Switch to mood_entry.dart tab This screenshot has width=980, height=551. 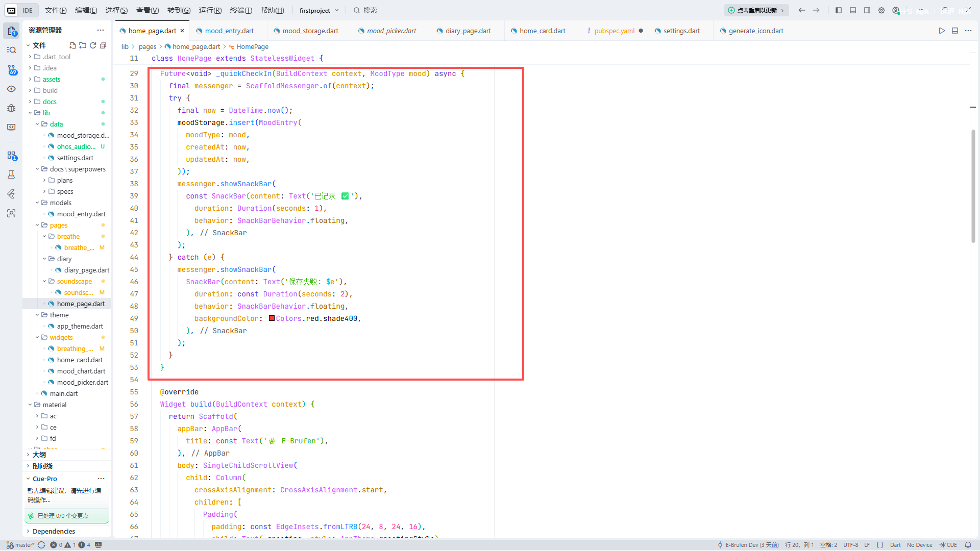[x=229, y=31]
